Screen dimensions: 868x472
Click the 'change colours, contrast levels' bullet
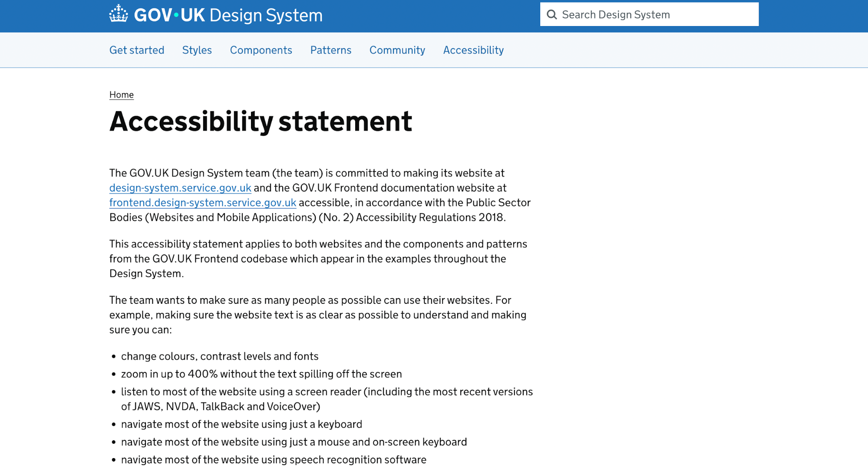pyautogui.click(x=220, y=356)
